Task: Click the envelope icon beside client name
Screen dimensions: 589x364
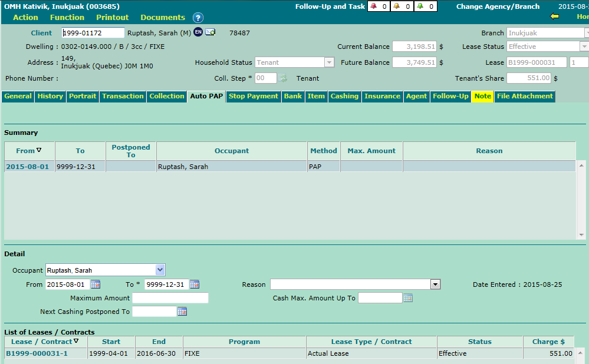Action: pos(210,32)
